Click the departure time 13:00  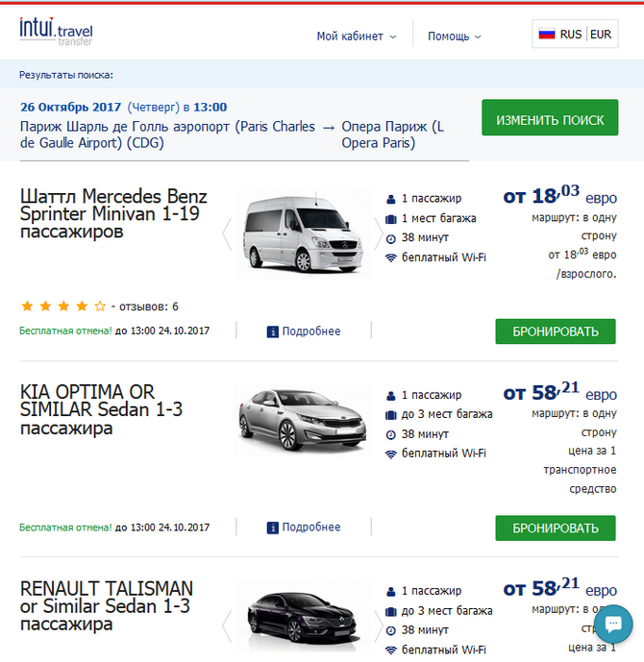[210, 108]
